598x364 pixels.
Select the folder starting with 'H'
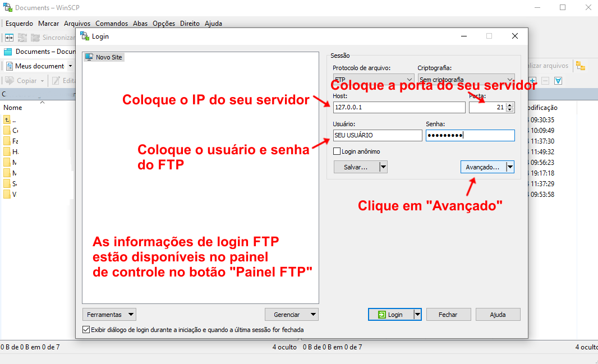click(x=11, y=151)
